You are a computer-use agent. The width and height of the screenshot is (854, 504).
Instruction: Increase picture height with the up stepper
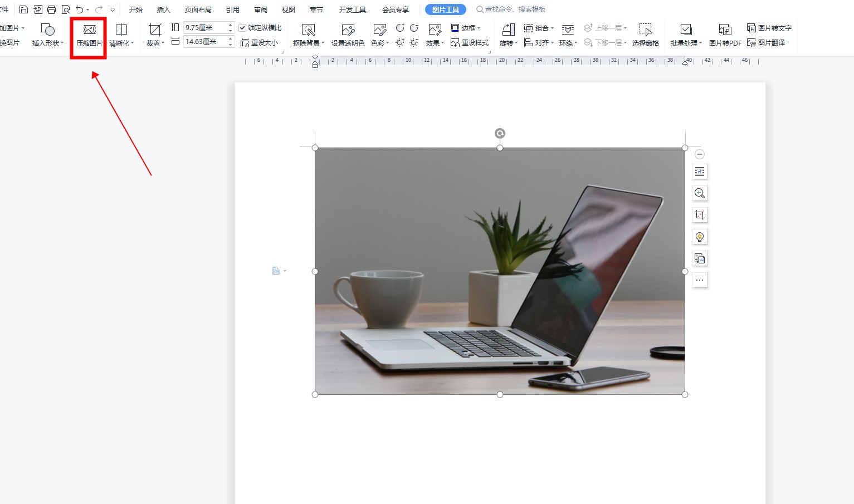[231, 25]
